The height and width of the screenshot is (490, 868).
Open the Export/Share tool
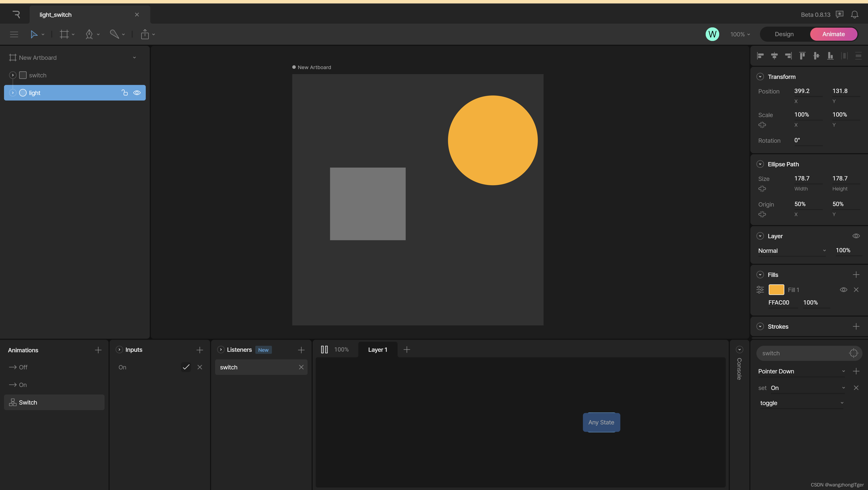[145, 34]
